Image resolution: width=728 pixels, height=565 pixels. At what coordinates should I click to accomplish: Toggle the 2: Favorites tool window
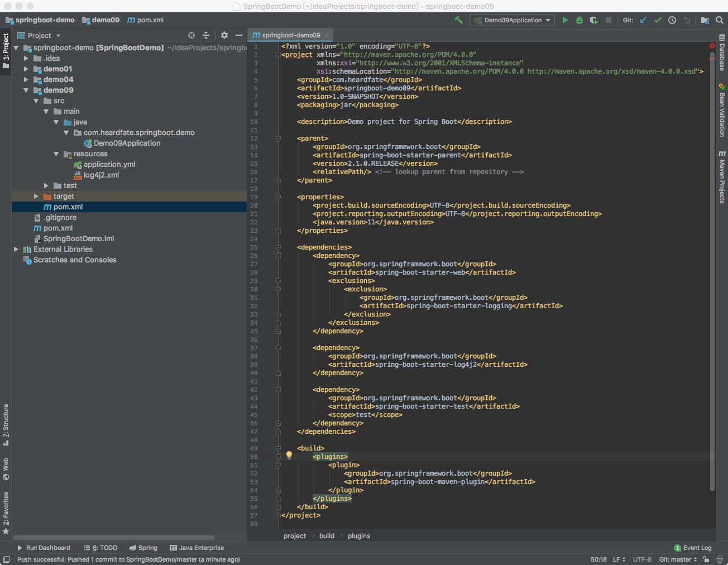pos(6,513)
